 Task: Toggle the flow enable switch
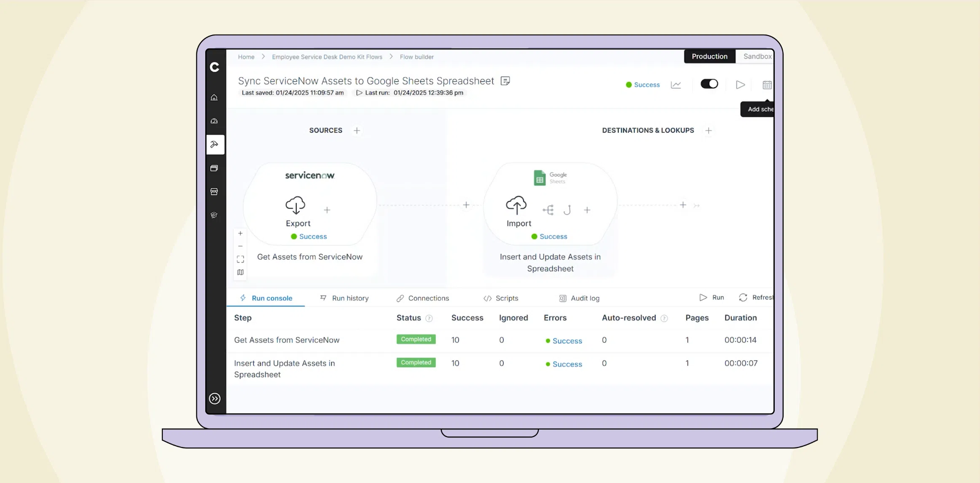[709, 84]
